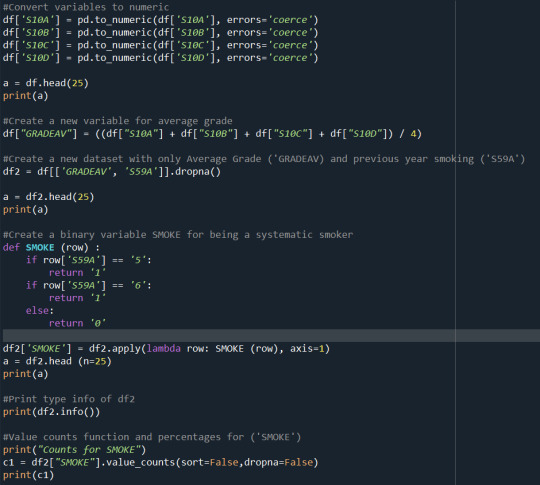Click the line 'a = df.head(25)'
Screen dimensions: 540x485
[46, 83]
